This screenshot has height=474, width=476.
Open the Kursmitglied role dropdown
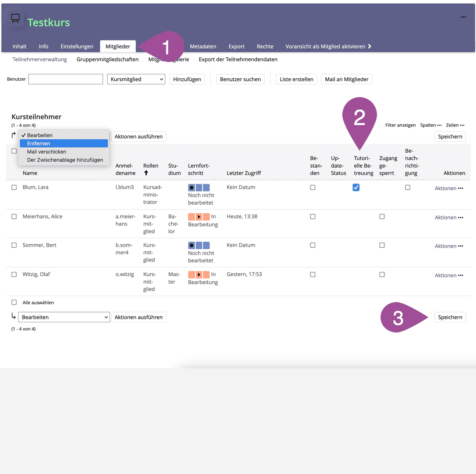136,79
